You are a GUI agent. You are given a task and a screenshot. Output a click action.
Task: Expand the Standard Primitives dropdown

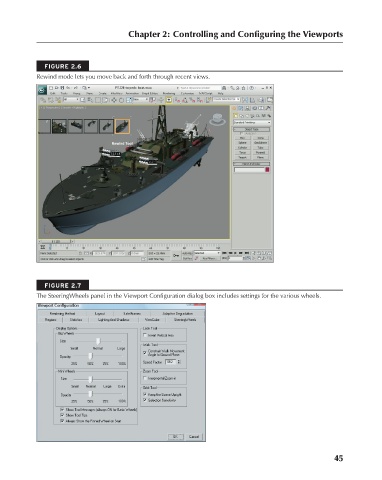click(252, 123)
